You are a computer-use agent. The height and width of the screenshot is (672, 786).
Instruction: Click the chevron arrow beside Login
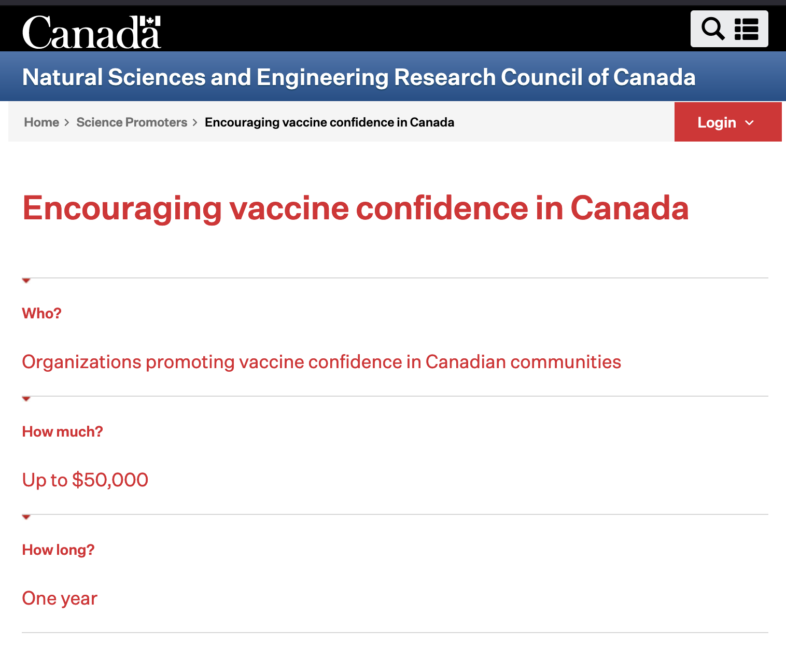click(749, 123)
